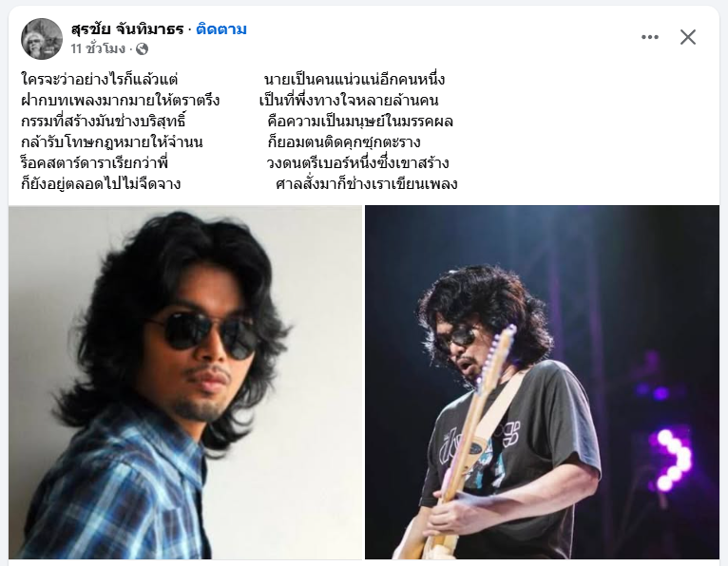728x566 pixels.
Task: Open the poster's profile picture
Action: [42, 39]
